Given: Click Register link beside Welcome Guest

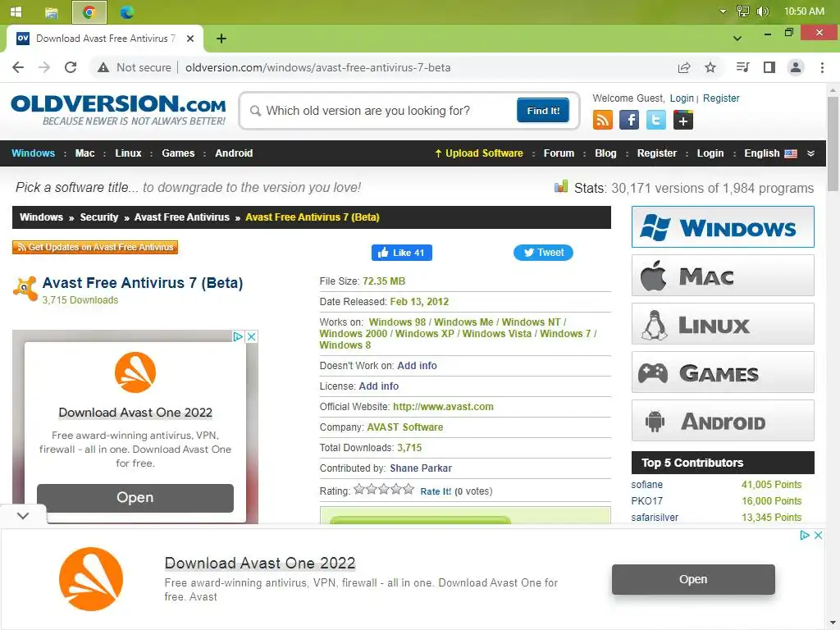Looking at the screenshot, I should (721, 98).
